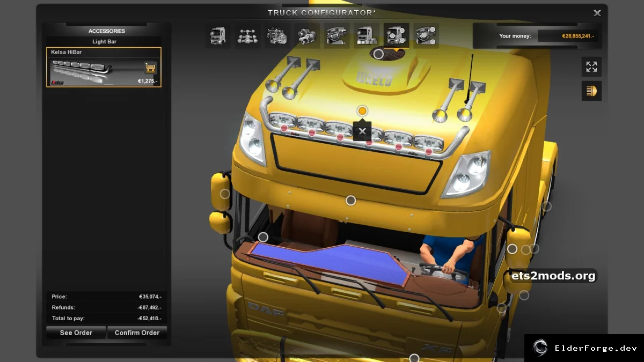
Task: Select the orange light bar slot marker
Action: (362, 111)
